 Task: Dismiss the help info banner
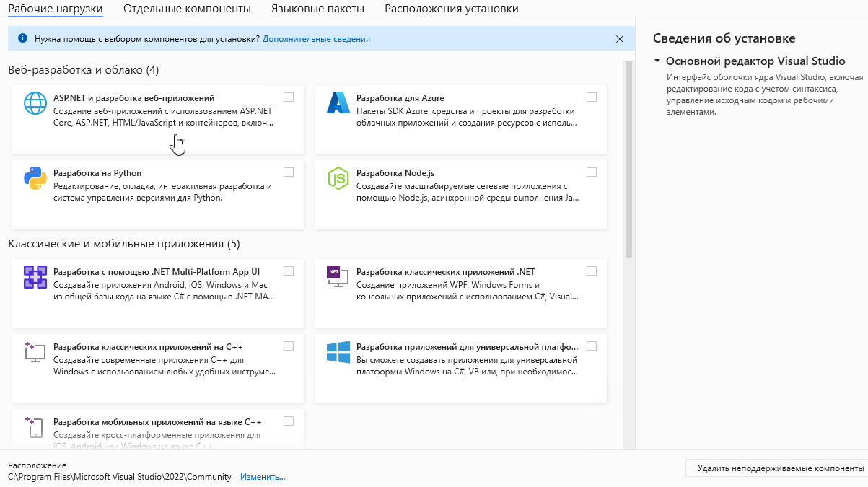[619, 39]
